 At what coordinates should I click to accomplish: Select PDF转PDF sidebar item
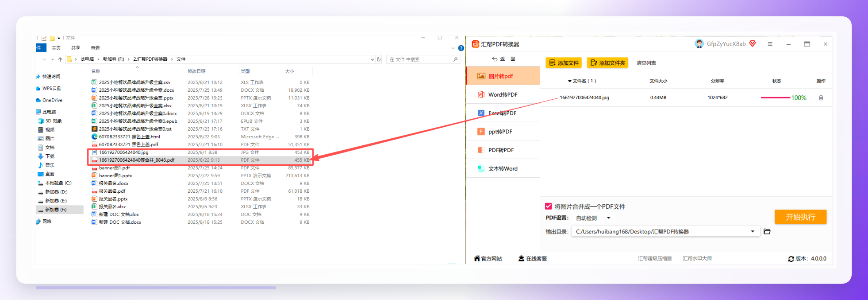coord(503,150)
